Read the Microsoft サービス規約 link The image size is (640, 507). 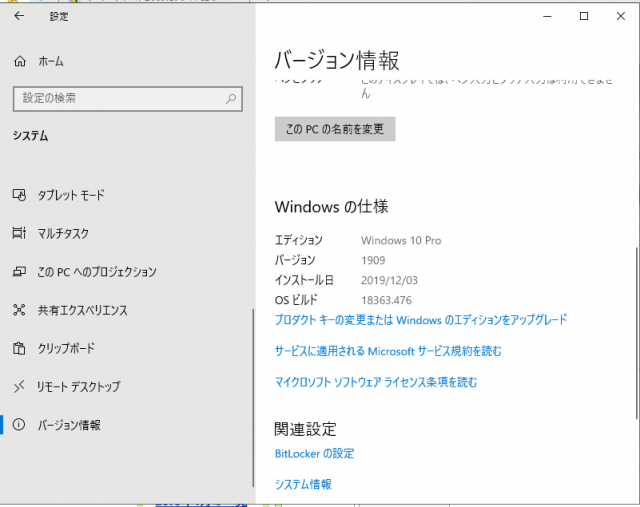pyautogui.click(x=388, y=351)
